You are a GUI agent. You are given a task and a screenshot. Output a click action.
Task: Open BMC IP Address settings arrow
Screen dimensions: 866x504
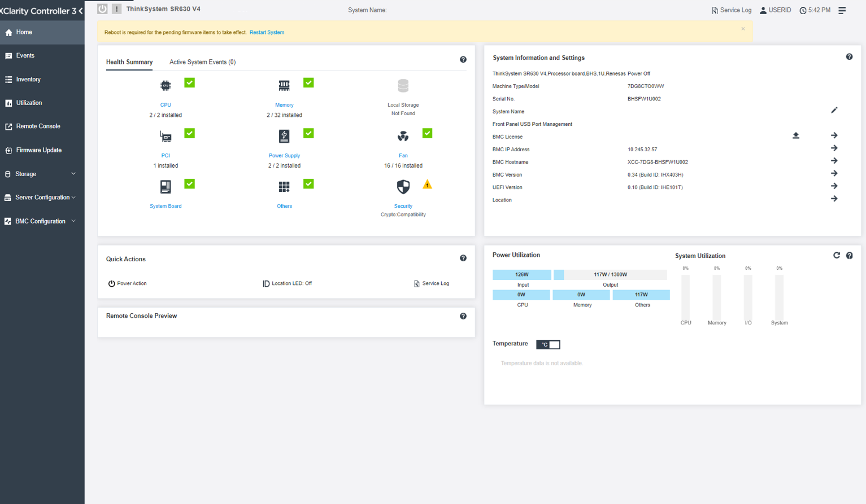[834, 148]
